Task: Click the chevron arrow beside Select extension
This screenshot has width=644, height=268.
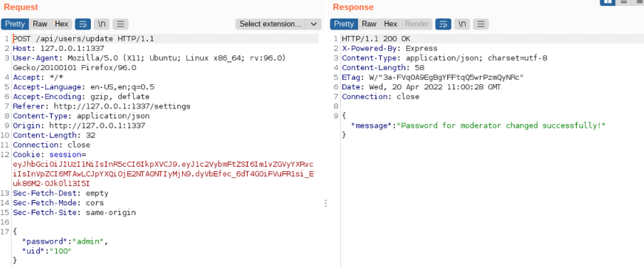Action: pos(313,24)
